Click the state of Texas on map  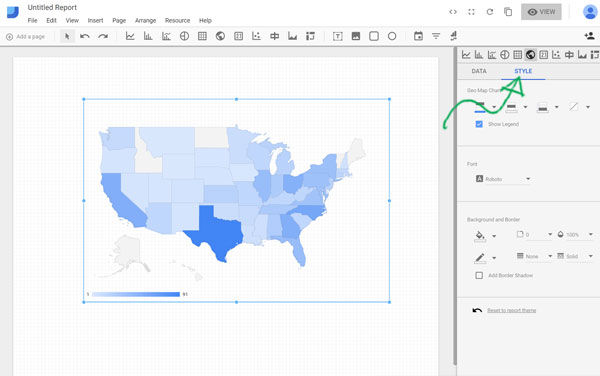tap(216, 231)
